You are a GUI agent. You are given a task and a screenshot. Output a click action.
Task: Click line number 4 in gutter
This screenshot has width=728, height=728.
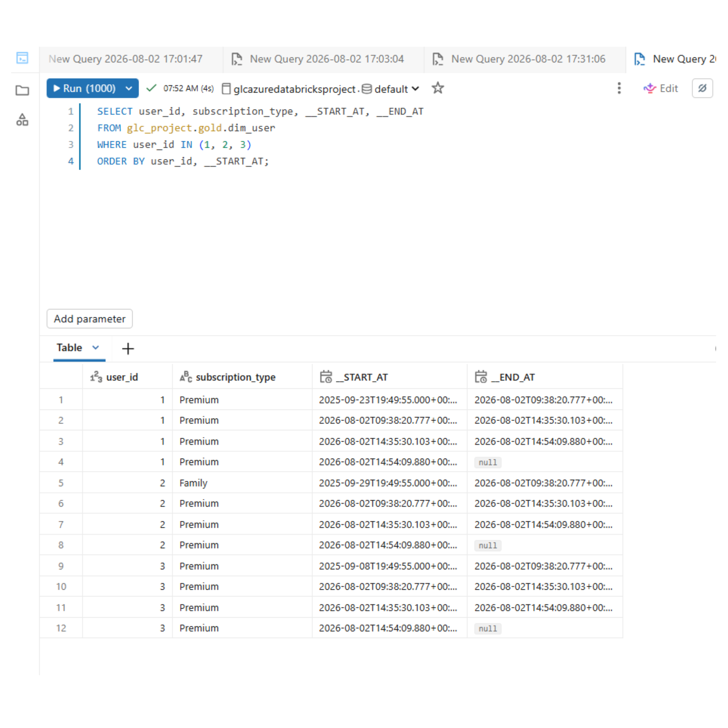point(71,161)
